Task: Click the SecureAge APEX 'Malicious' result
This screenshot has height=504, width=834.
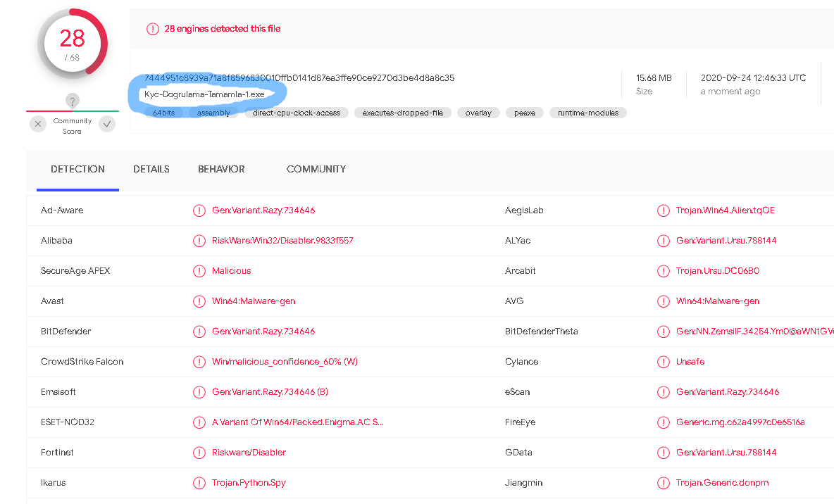Action: tap(231, 271)
